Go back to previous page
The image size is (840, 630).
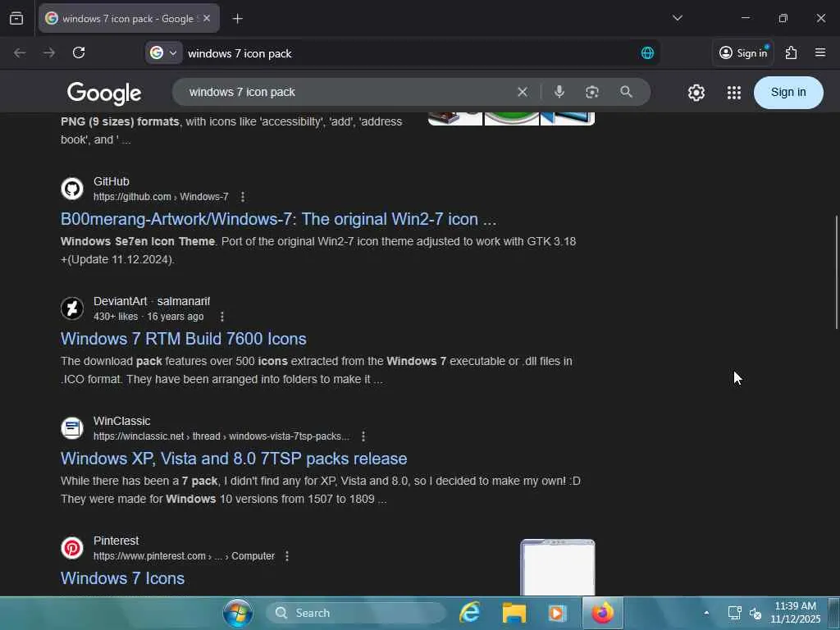click(20, 53)
